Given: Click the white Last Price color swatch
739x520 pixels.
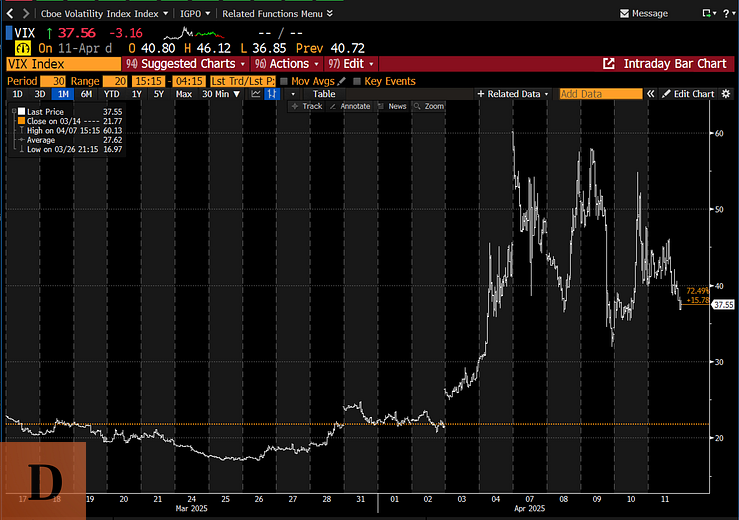Looking at the screenshot, I should point(21,112).
